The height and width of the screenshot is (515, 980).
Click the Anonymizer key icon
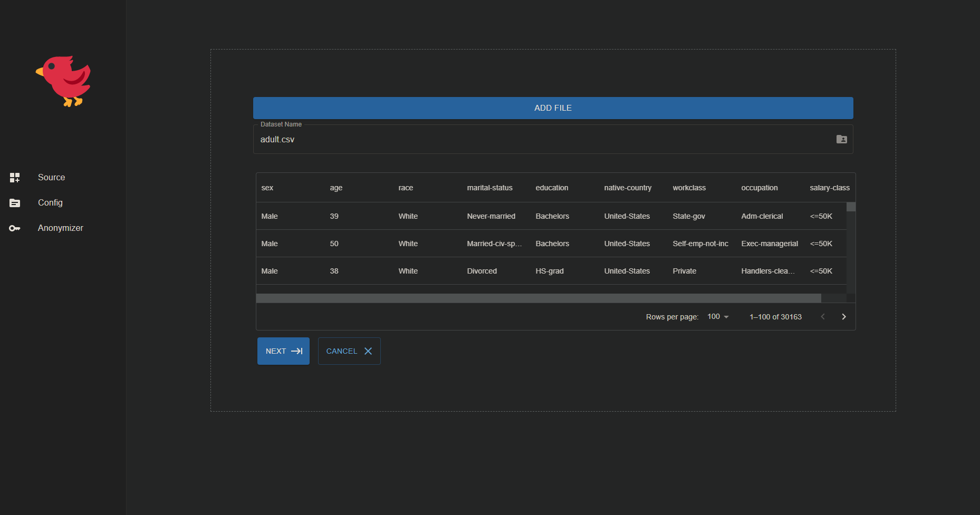[15, 228]
